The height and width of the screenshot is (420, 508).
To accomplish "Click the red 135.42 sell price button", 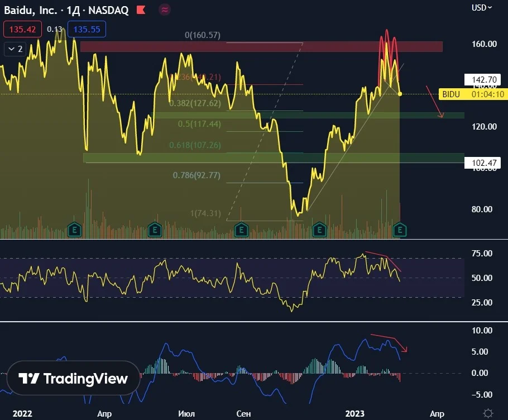I will tap(22, 29).
